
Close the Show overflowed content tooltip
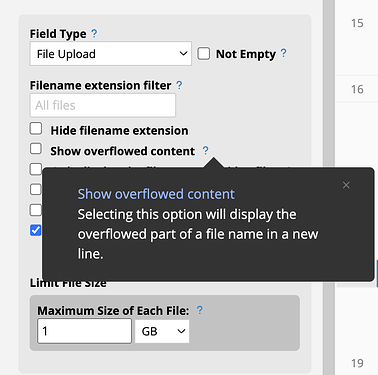pos(346,185)
